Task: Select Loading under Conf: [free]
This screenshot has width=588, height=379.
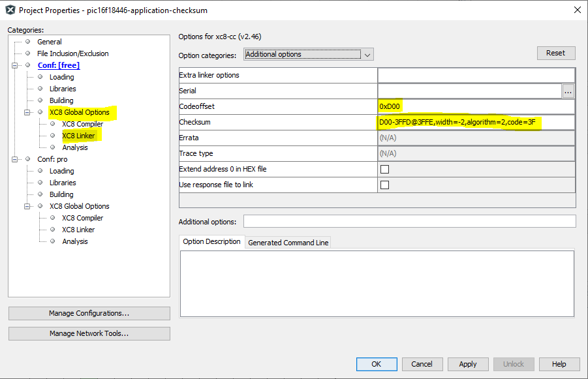Action: click(x=61, y=77)
